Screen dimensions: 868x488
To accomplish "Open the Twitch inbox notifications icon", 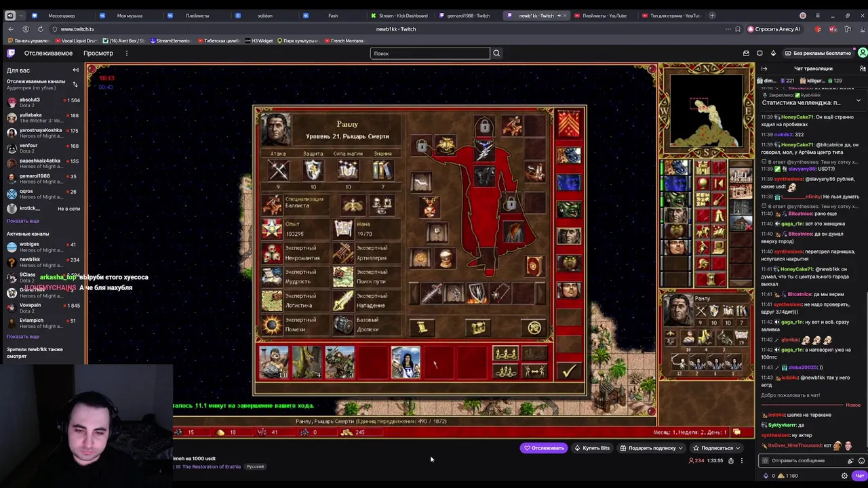I will point(746,53).
